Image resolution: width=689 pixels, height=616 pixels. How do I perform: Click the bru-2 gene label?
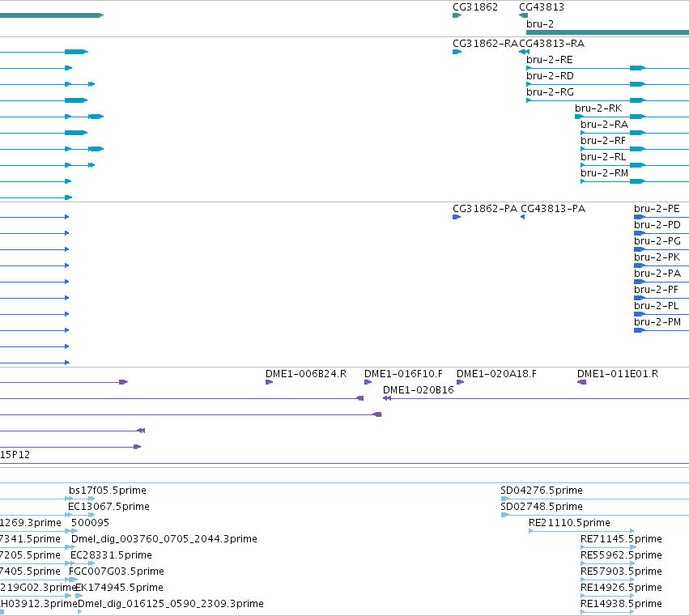(539, 24)
